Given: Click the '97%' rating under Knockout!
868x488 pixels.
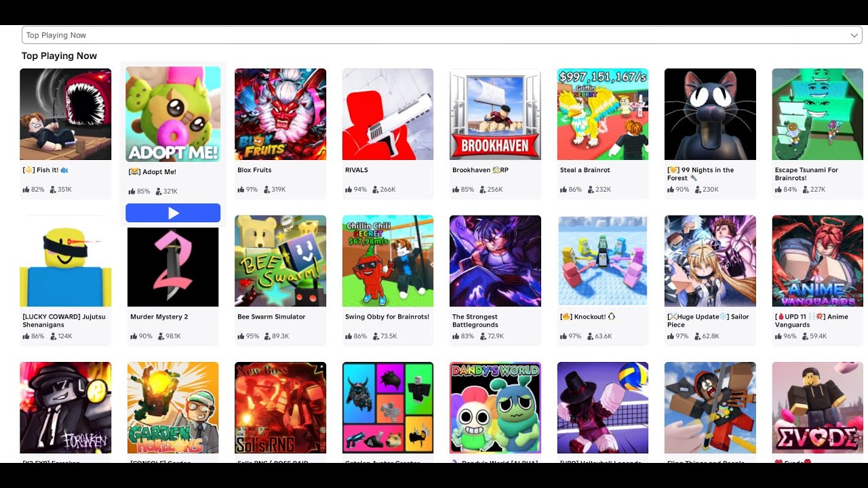Looking at the screenshot, I should coord(576,336).
